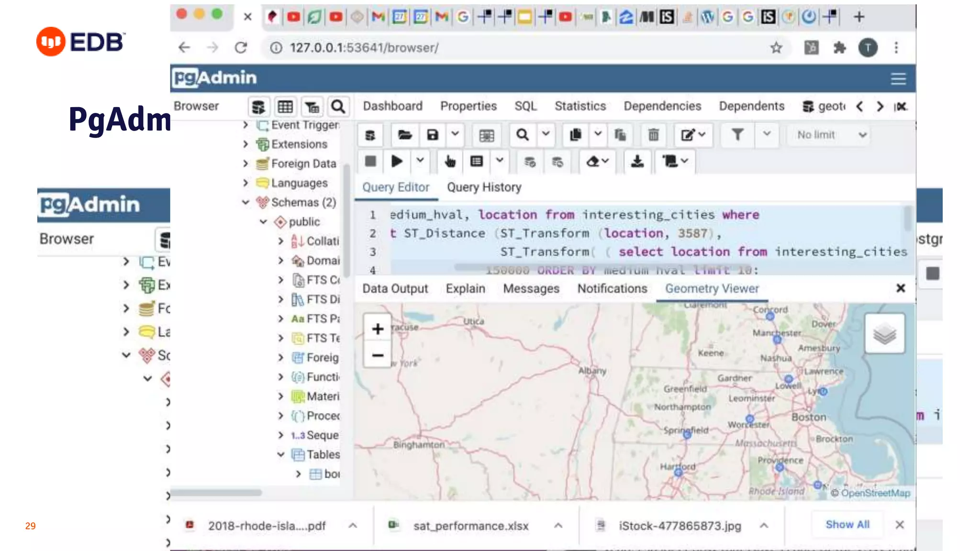Open the Chrome three-dot menu

point(896,48)
